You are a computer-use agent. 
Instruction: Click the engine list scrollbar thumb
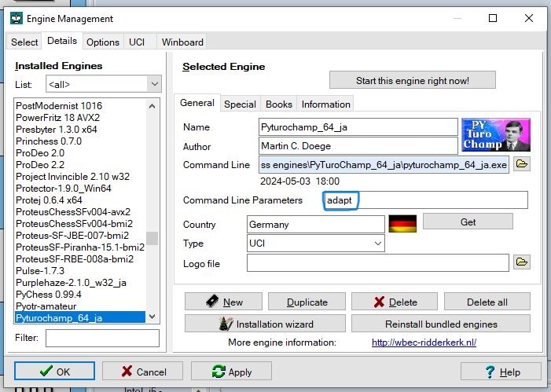click(x=152, y=238)
